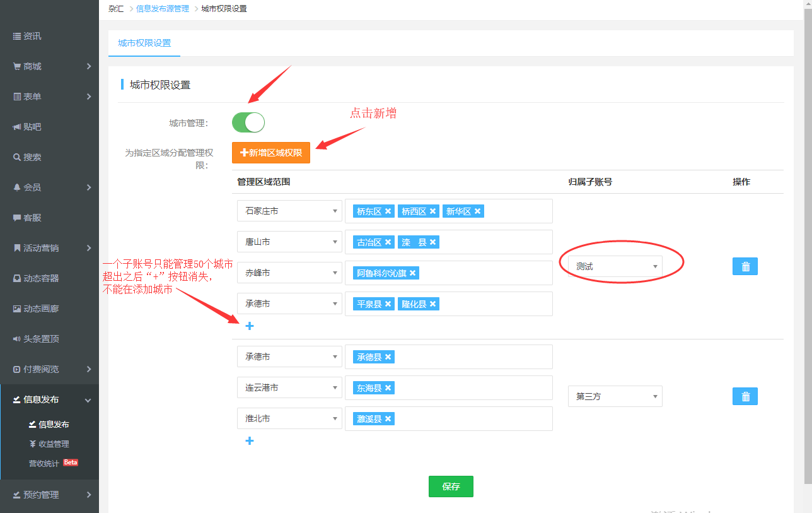This screenshot has width=812, height=513.
Task: Remove the 阿鲁科尔沁旗 tag
Action: click(x=413, y=273)
